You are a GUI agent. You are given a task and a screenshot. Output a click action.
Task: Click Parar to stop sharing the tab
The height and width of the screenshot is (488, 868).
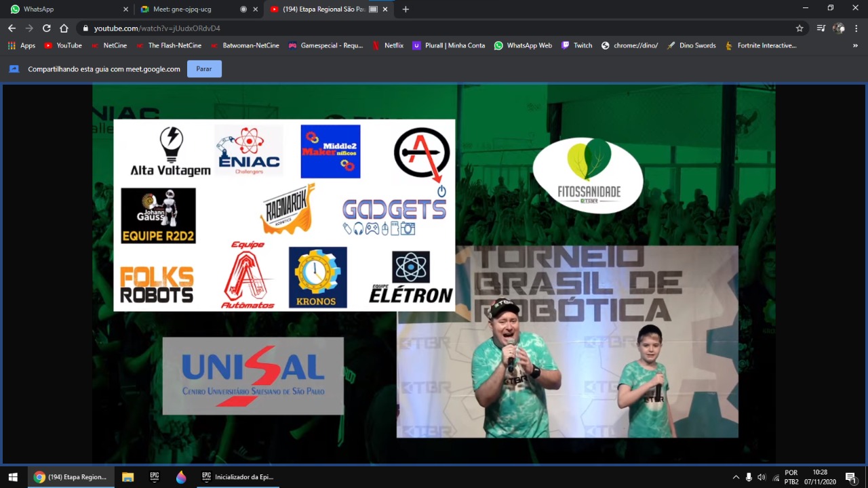[204, 69]
